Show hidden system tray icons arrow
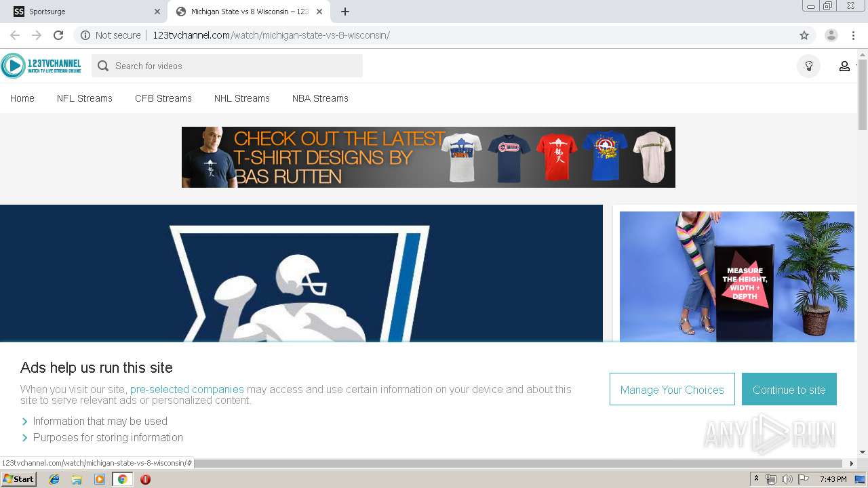 (x=756, y=479)
